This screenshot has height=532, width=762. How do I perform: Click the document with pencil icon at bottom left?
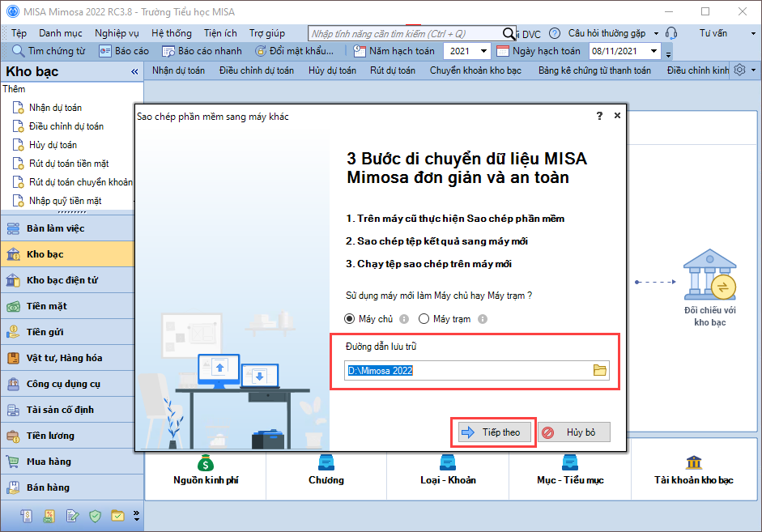pos(72,516)
